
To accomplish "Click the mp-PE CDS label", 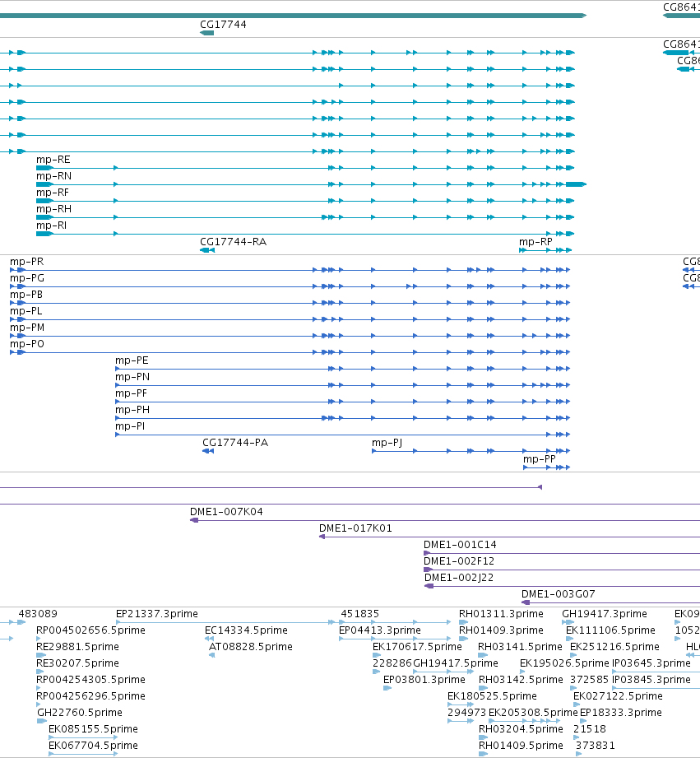I will [132, 360].
